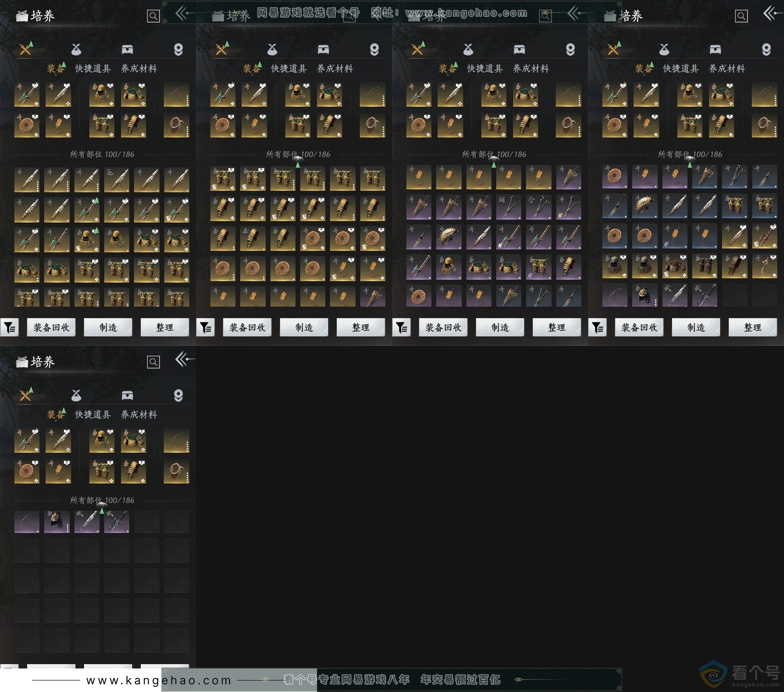This screenshot has height=692, width=784.
Task: Select the pin badge category in top-left panel
Action: (x=178, y=49)
